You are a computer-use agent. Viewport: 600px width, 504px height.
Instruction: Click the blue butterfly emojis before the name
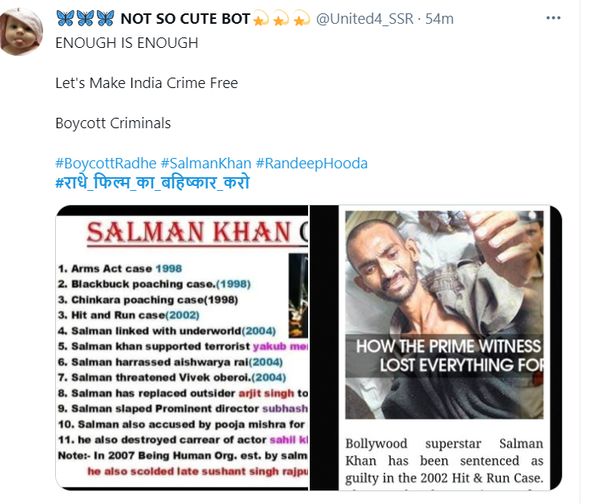point(85,18)
